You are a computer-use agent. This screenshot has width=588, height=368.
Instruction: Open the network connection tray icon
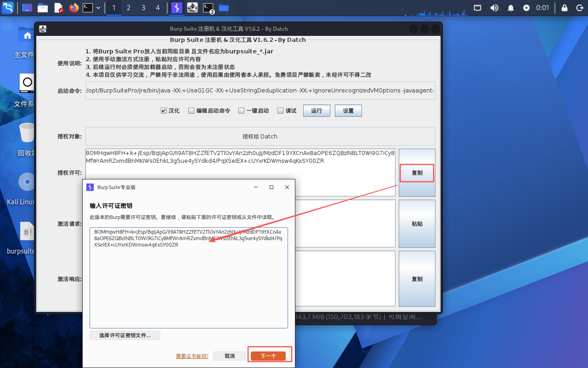[x=478, y=8]
